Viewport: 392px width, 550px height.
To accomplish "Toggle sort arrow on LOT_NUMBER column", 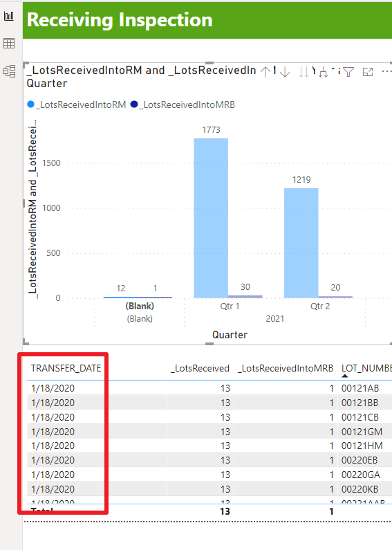I will 345,376.
